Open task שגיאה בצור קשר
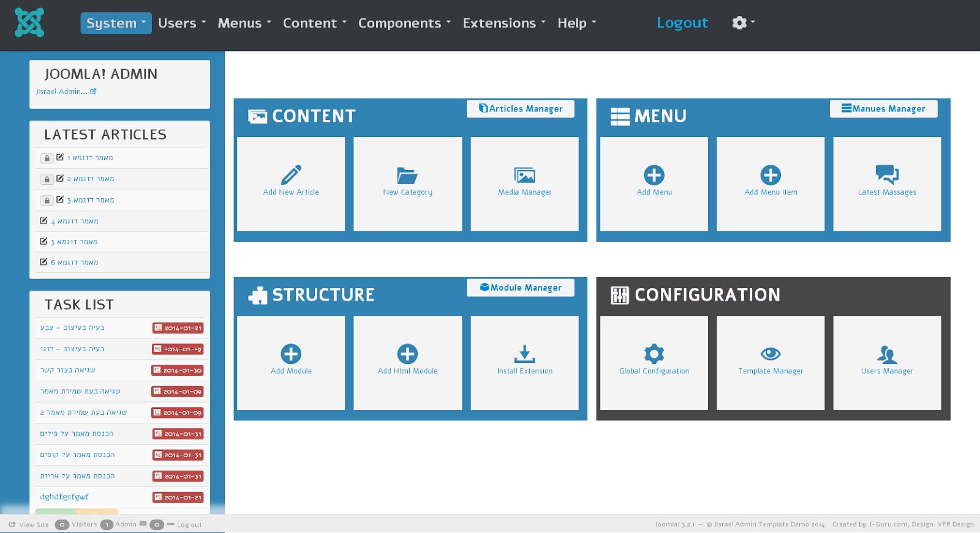Viewport: 980px width, 533px height. [67, 370]
